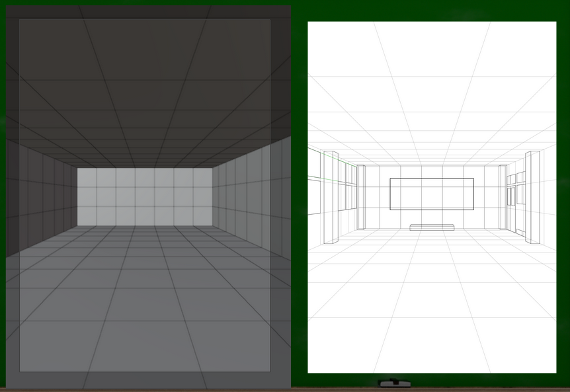Click the front right pillar in the line drawing
This screenshot has width=570, height=392.
tap(532, 197)
